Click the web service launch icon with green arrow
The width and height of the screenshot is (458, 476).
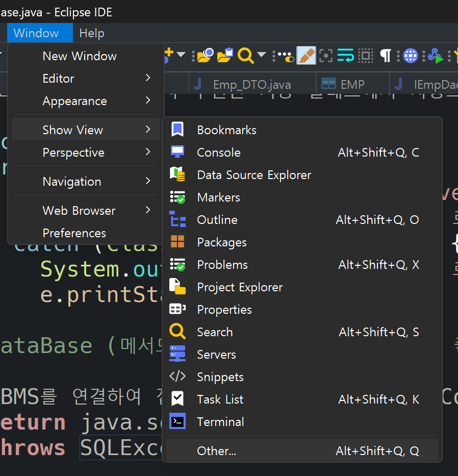pyautogui.click(x=436, y=56)
